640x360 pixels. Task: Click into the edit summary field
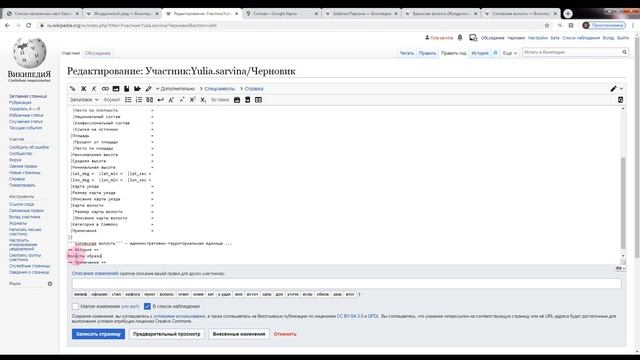click(347, 283)
